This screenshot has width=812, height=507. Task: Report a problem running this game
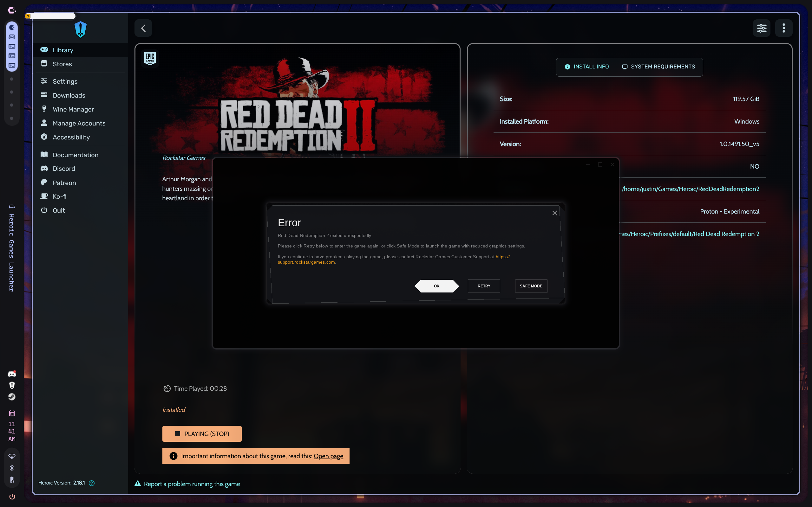(x=192, y=484)
